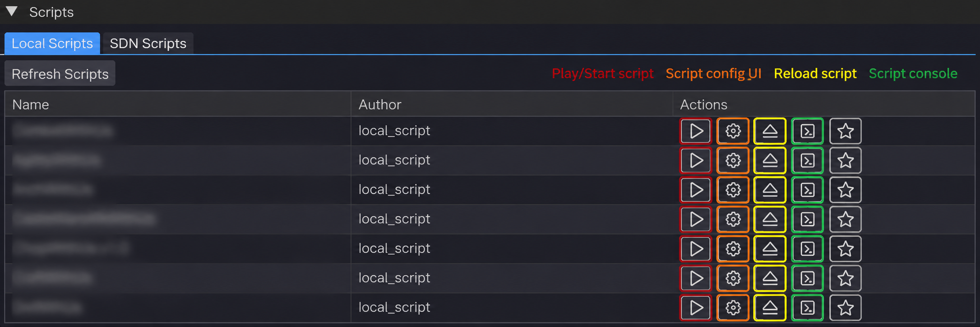Screen dimensions: 980x327
Task: Open the fifth row config gear
Action: click(x=733, y=248)
